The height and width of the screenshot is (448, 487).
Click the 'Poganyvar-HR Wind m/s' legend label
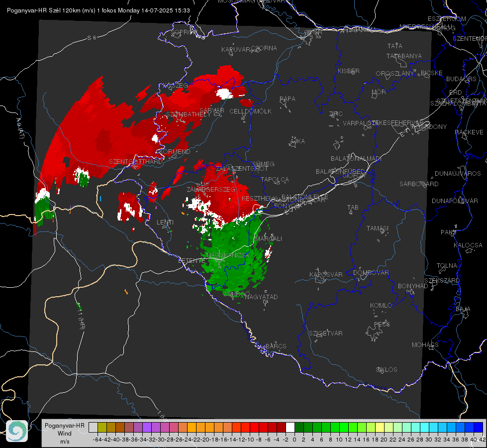[65, 434]
